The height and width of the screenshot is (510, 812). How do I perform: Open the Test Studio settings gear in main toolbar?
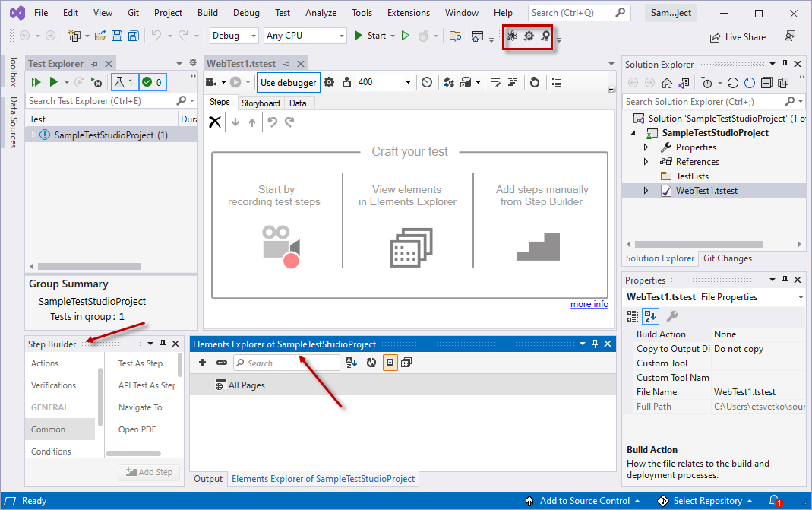pos(528,36)
